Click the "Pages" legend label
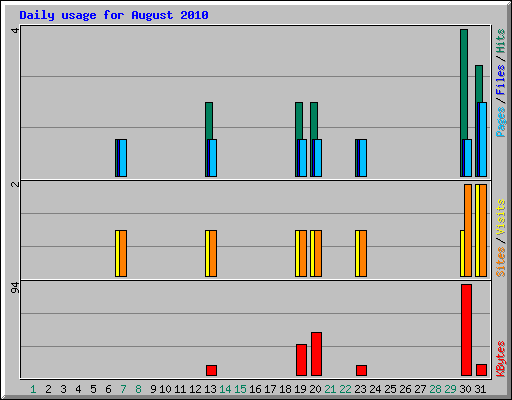 pyautogui.click(x=500, y=122)
